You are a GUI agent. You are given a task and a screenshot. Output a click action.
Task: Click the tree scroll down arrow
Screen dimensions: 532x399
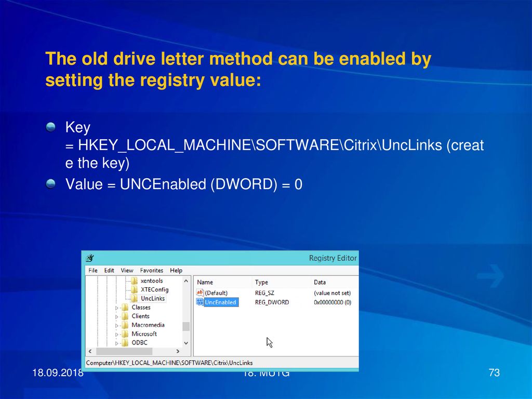[186, 343]
